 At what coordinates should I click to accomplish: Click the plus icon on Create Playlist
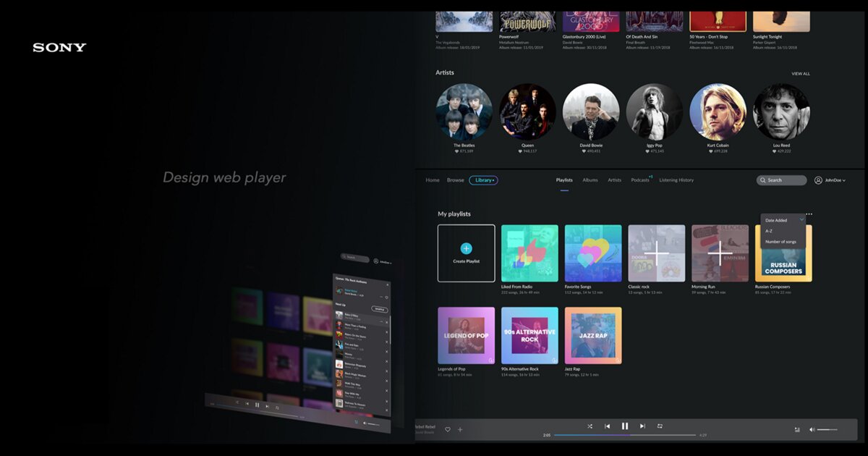(x=467, y=248)
